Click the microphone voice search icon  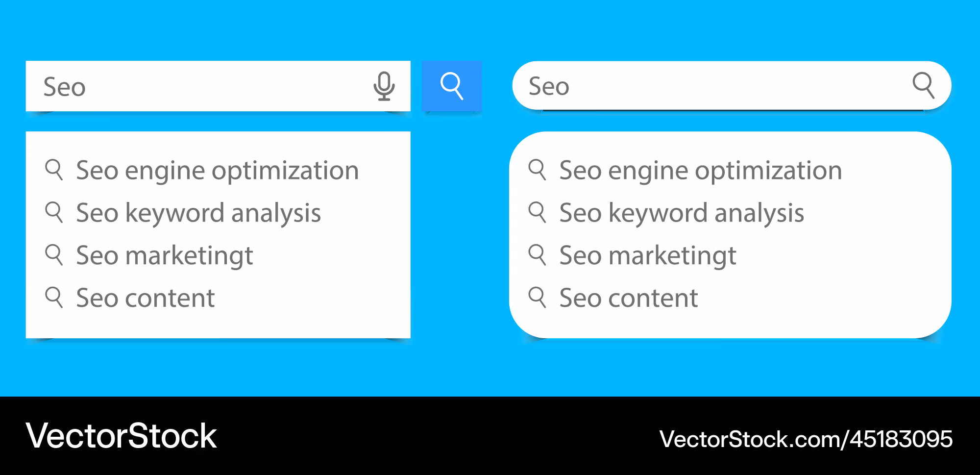[x=384, y=86]
